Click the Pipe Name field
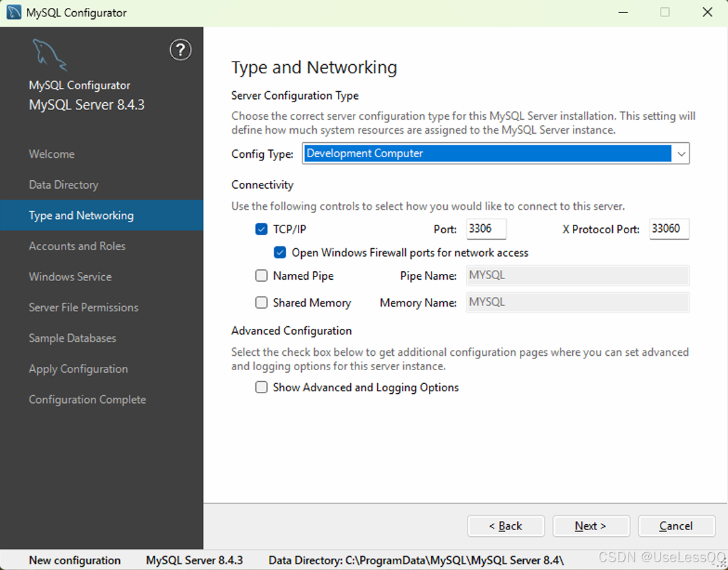Screen dimensions: 728x570 coord(577,275)
